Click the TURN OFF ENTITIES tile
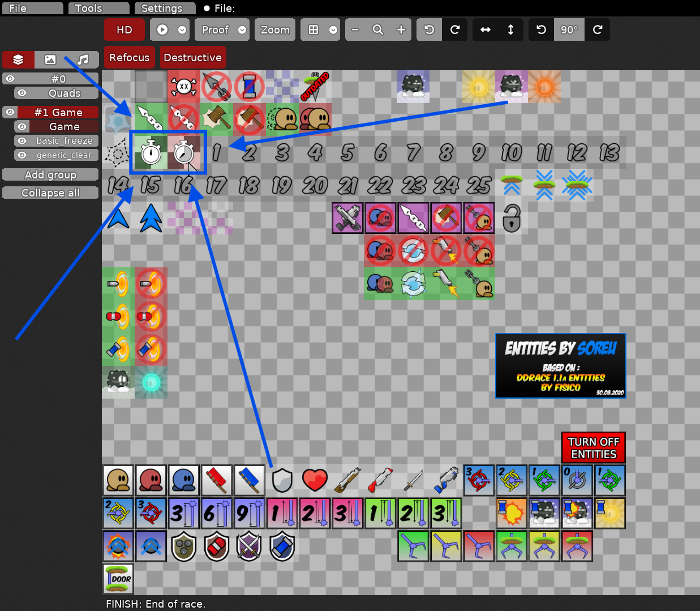The image size is (700, 611). (x=594, y=448)
